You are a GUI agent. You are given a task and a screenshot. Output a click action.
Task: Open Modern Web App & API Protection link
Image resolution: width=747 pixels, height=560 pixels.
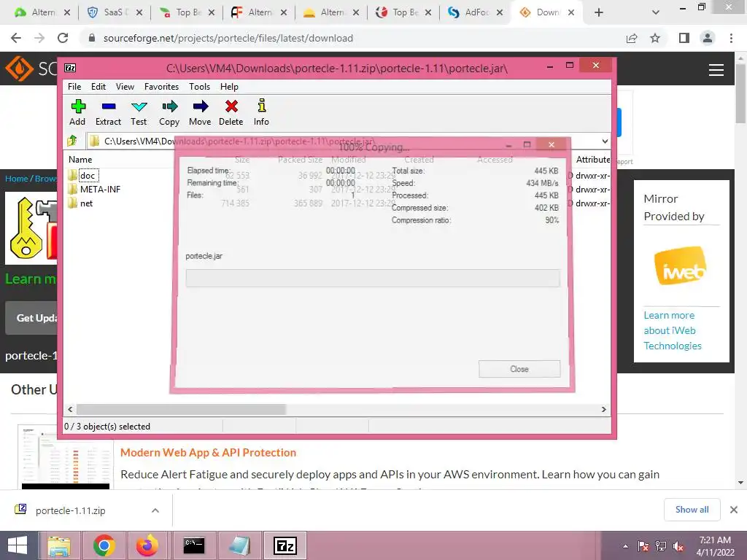[208, 452]
